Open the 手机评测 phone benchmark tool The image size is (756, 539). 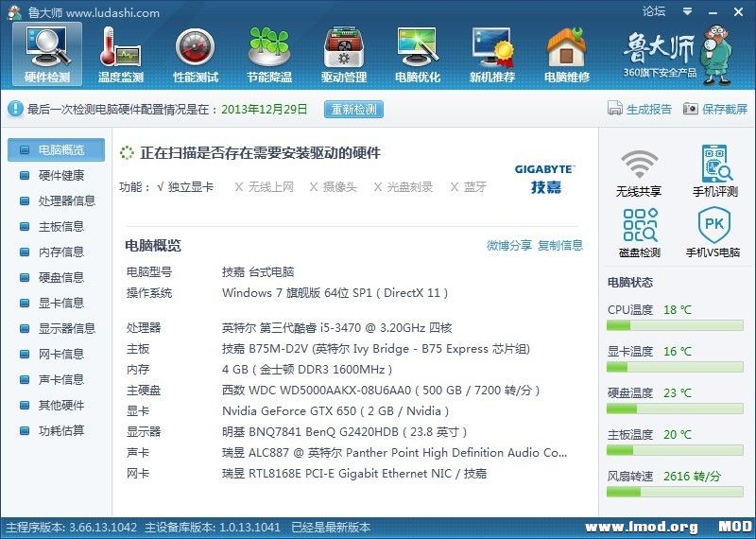point(713,172)
